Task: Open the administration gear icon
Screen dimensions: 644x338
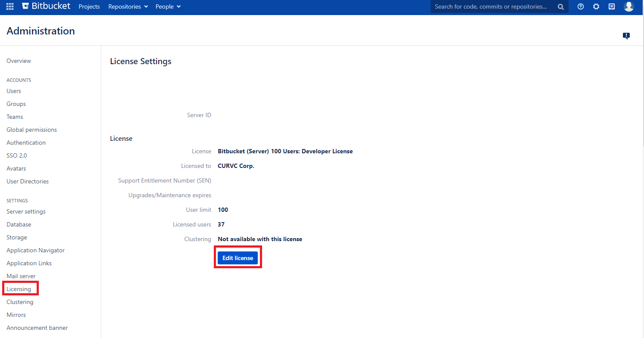Action: [x=596, y=6]
